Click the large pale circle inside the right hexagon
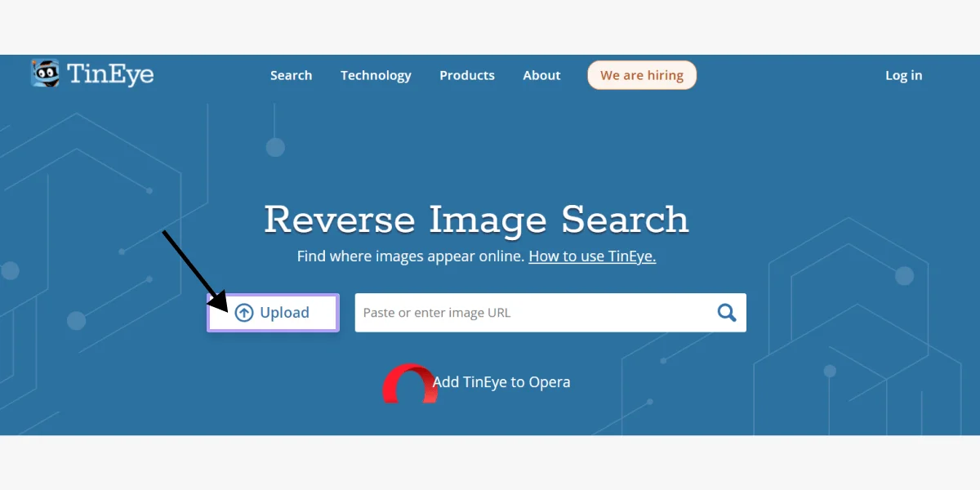 [904, 276]
